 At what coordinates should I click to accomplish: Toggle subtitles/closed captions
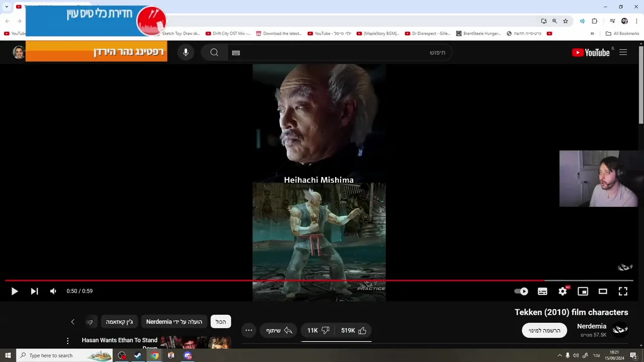pyautogui.click(x=542, y=291)
